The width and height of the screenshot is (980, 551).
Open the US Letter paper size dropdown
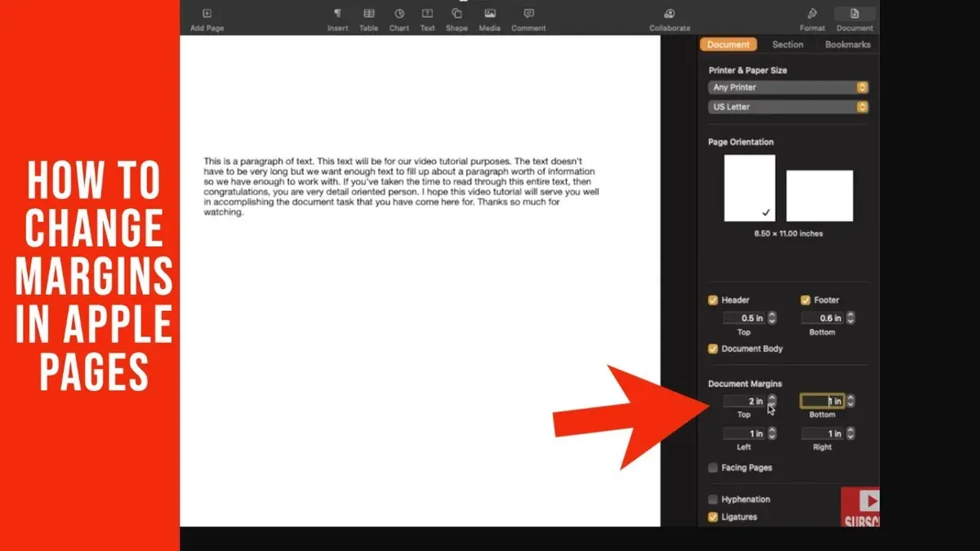pos(788,107)
